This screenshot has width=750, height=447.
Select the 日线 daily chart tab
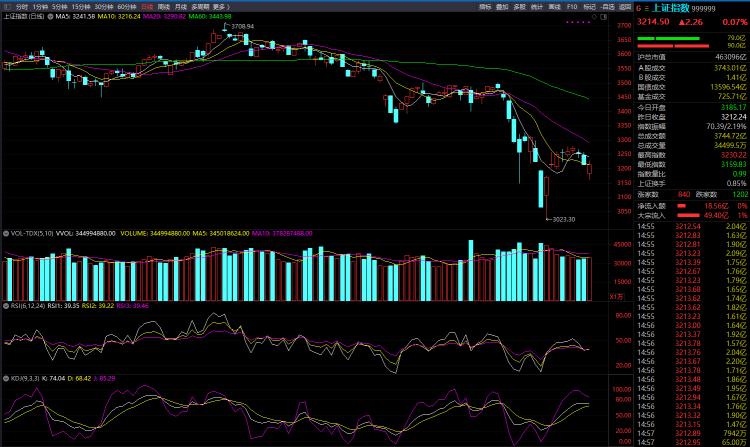tap(147, 7)
